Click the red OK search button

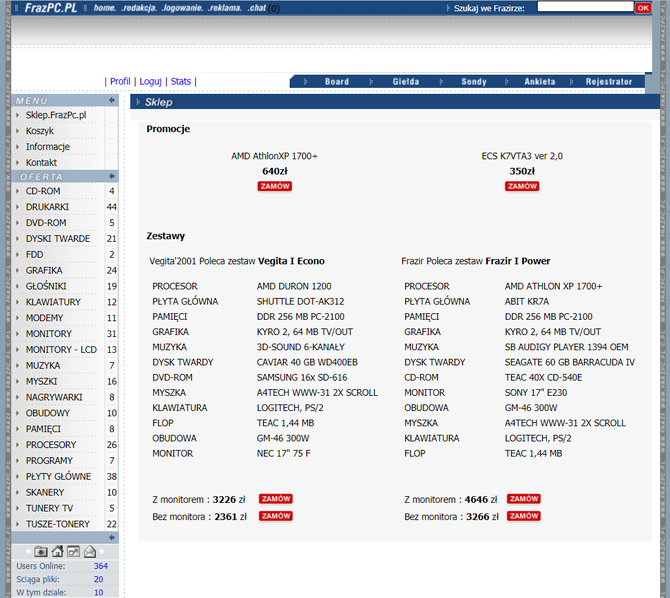point(643,8)
